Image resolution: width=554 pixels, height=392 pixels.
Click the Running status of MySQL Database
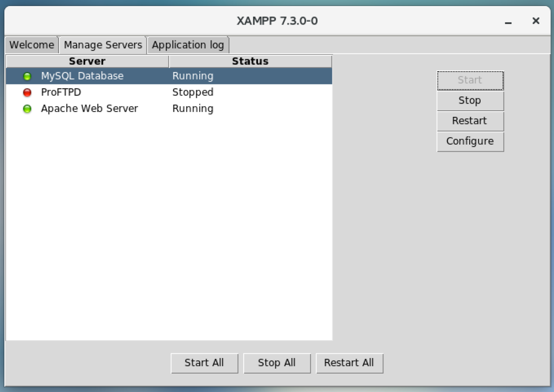pyautogui.click(x=193, y=76)
